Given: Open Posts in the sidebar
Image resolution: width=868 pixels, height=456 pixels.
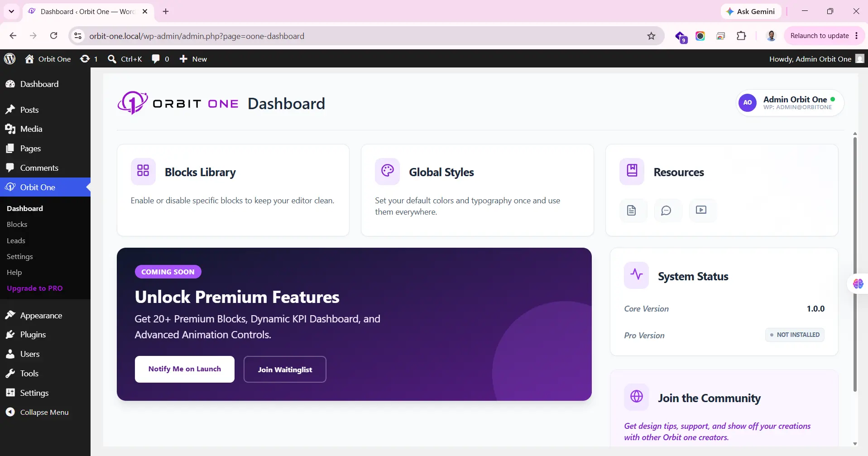Looking at the screenshot, I should (45, 110).
